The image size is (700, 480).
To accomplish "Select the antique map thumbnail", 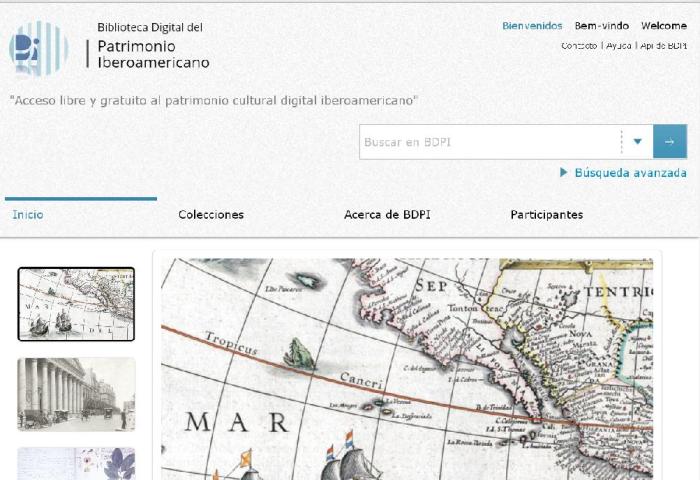I will tap(76, 304).
